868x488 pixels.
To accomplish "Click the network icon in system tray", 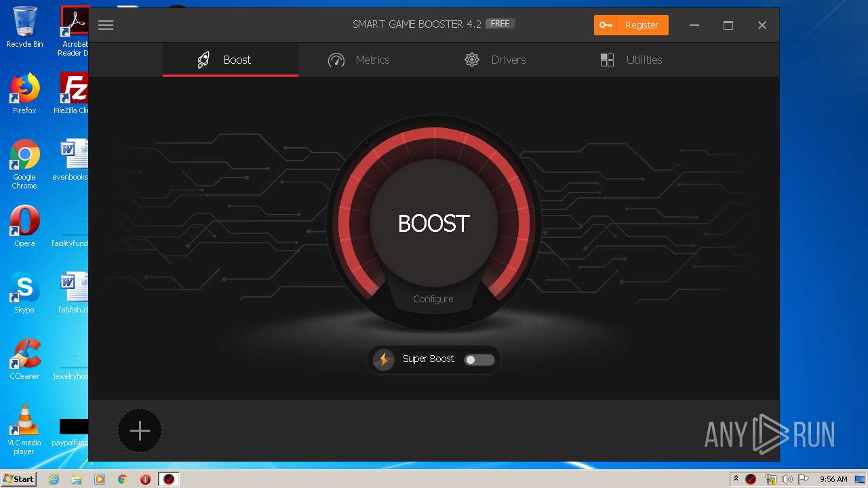I will [x=770, y=479].
